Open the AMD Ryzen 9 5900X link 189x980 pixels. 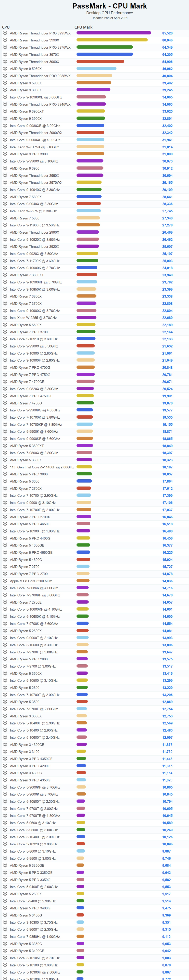pos(26,83)
